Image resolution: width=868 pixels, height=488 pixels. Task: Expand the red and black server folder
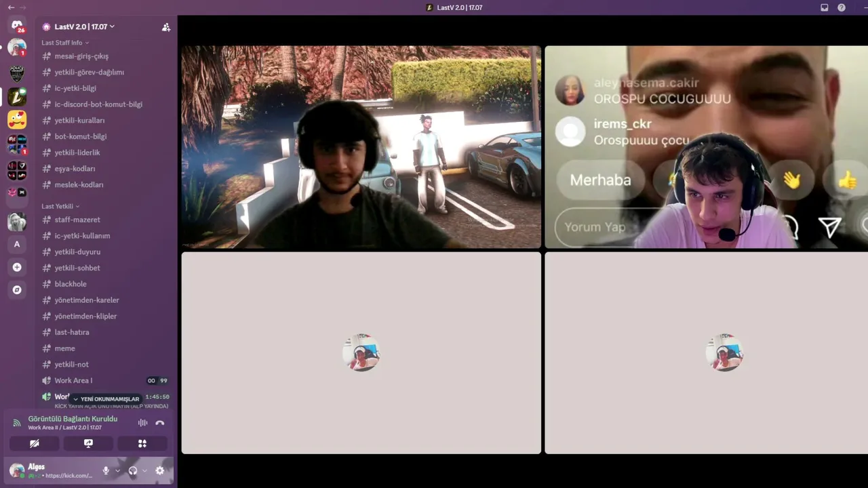tap(17, 170)
